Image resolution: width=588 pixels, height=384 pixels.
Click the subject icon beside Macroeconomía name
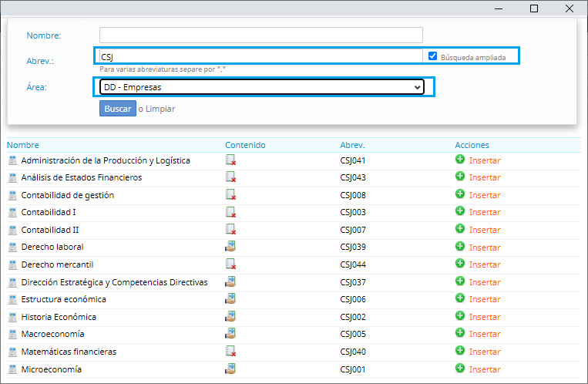(12, 334)
